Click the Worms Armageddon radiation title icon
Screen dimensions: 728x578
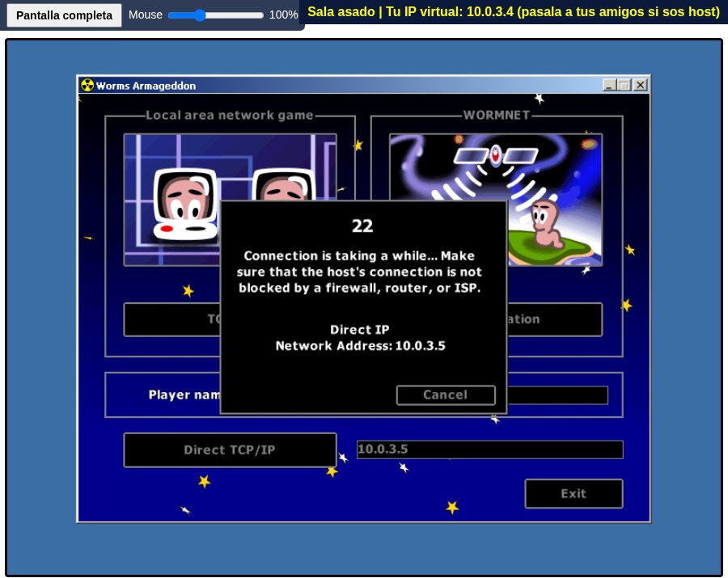pyautogui.click(x=87, y=86)
